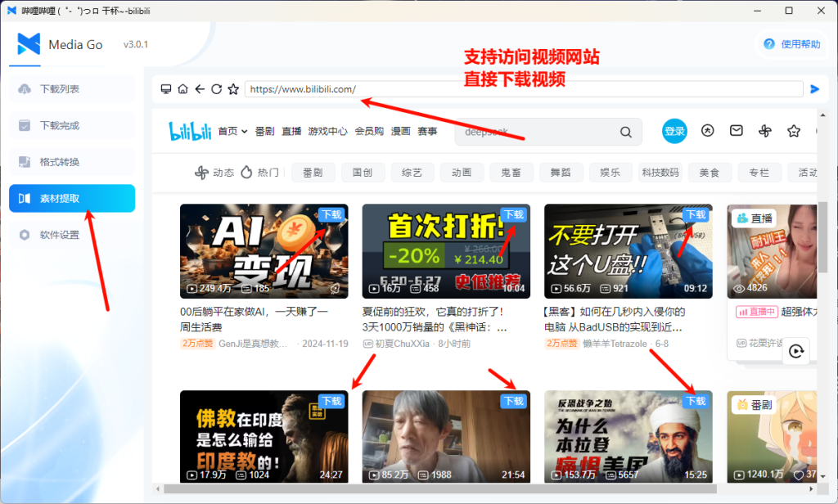Open the bilibili messages envelope icon
The width and height of the screenshot is (838, 504).
coord(737,131)
